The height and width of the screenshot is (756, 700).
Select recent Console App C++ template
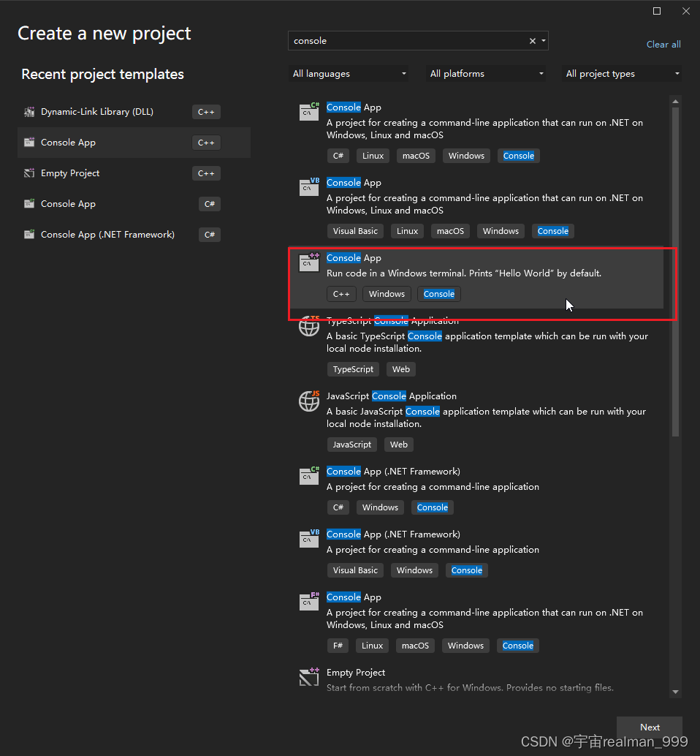(x=134, y=143)
